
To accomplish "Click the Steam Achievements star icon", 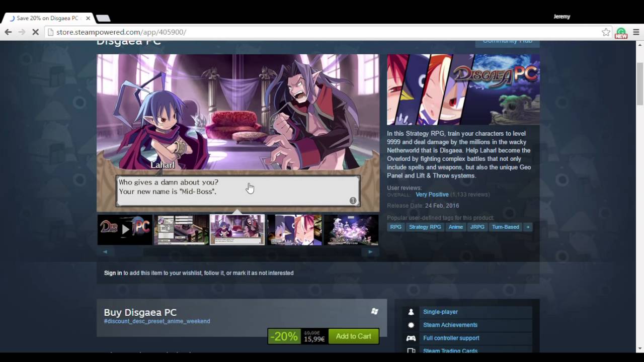I will (x=411, y=325).
